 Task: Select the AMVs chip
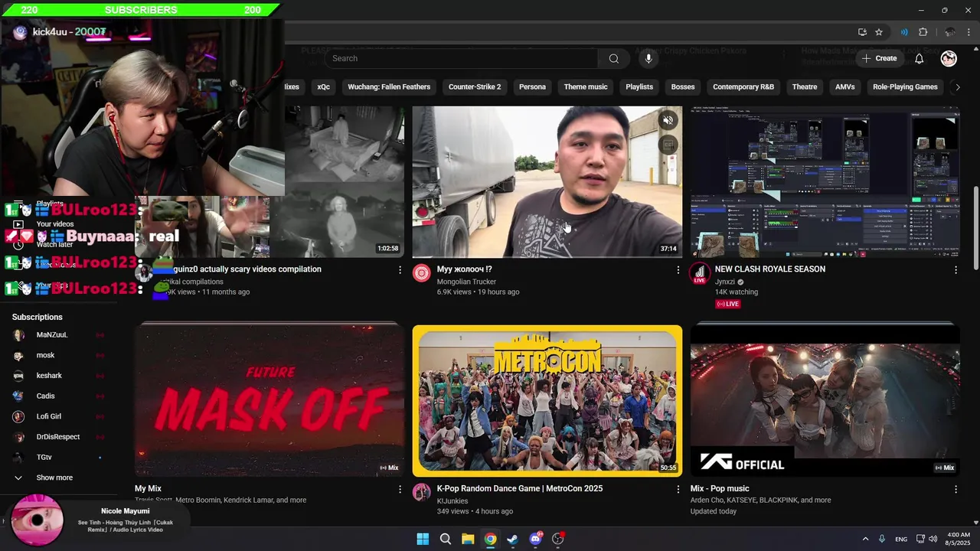click(845, 86)
